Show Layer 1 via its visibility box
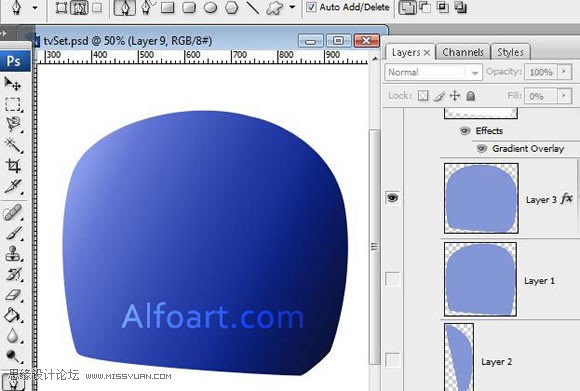 [x=392, y=279]
